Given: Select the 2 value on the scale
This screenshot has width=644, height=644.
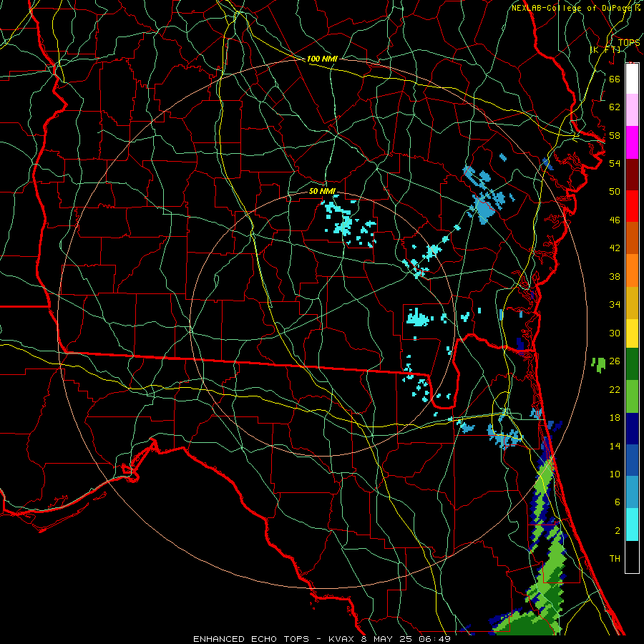Looking at the screenshot, I should (x=617, y=531).
